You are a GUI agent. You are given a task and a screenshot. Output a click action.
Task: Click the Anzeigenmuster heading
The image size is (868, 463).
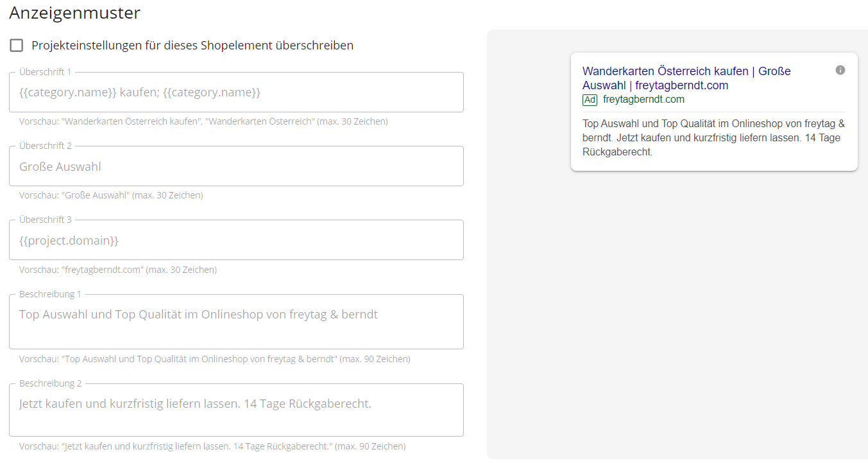click(x=74, y=13)
